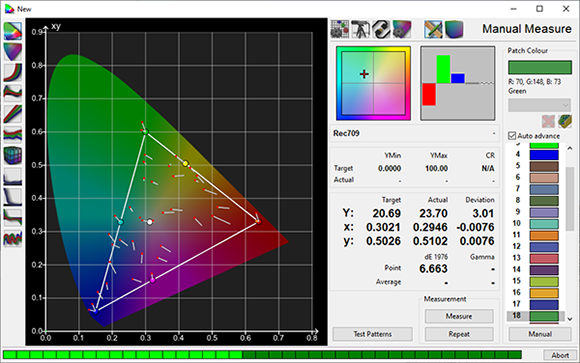Open the RGB balance graph with peaked lines
The height and width of the screenshot is (363, 580).
[13, 93]
